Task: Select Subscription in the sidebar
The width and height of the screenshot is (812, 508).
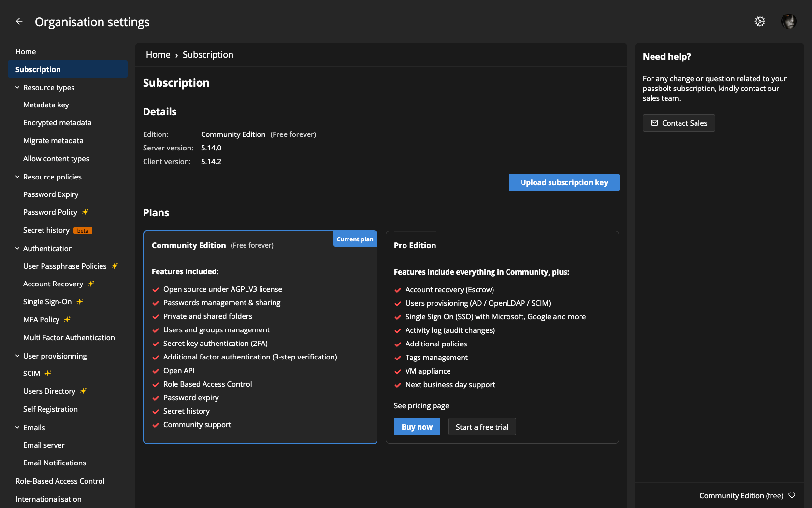Action: pos(68,69)
